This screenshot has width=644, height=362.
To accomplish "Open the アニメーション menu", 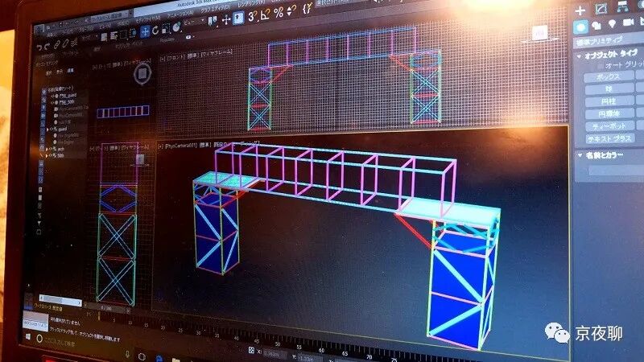I will (x=179, y=14).
